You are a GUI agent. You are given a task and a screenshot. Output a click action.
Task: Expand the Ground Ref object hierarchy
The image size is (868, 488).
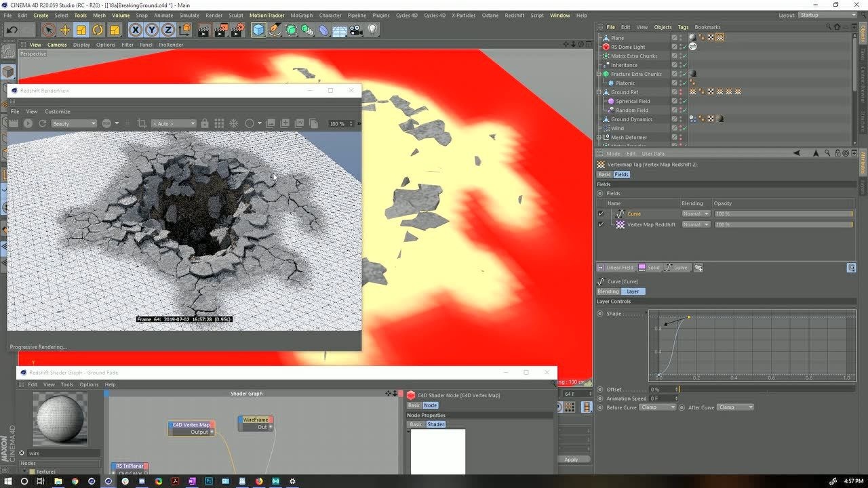pyautogui.click(x=597, y=91)
